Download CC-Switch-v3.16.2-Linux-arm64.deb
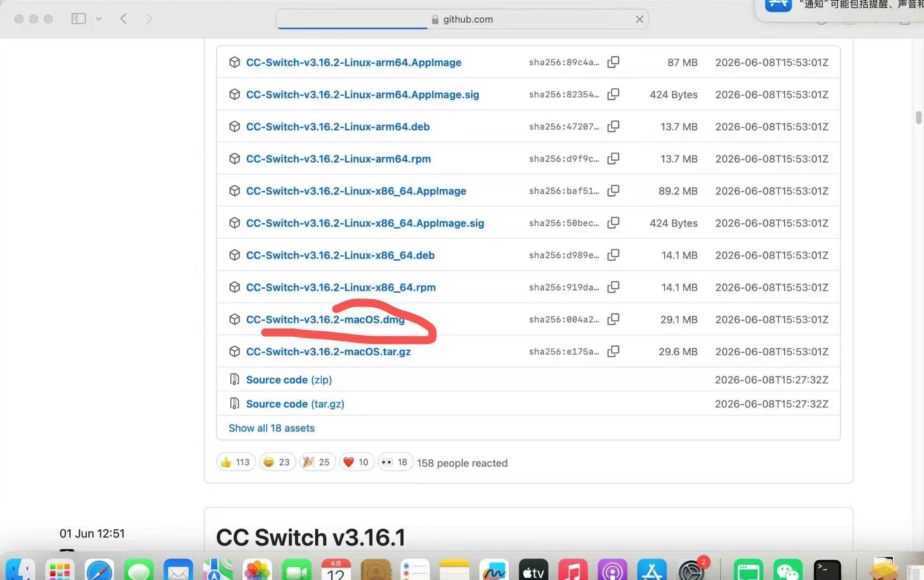 [338, 126]
